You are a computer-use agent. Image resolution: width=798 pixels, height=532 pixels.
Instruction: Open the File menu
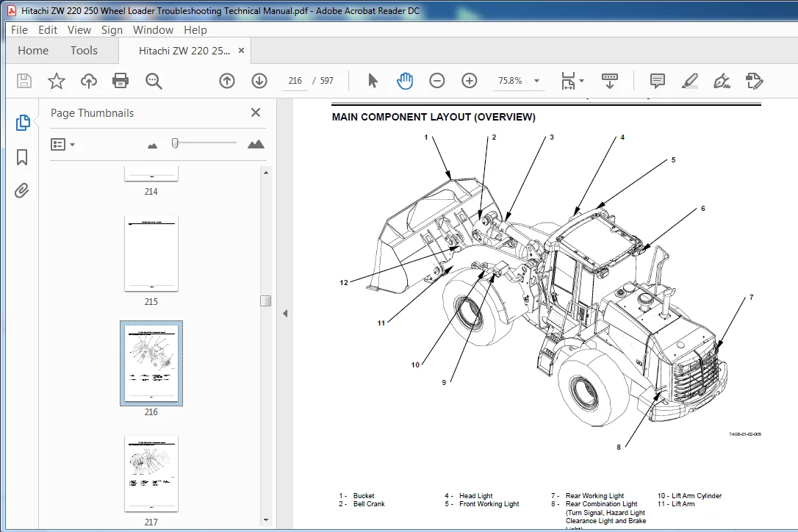19,30
